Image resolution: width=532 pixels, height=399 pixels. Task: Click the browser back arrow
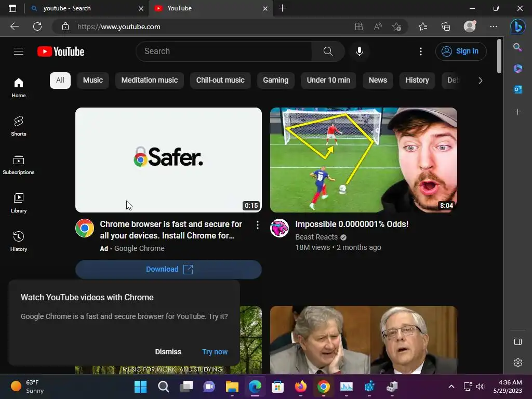(15, 26)
